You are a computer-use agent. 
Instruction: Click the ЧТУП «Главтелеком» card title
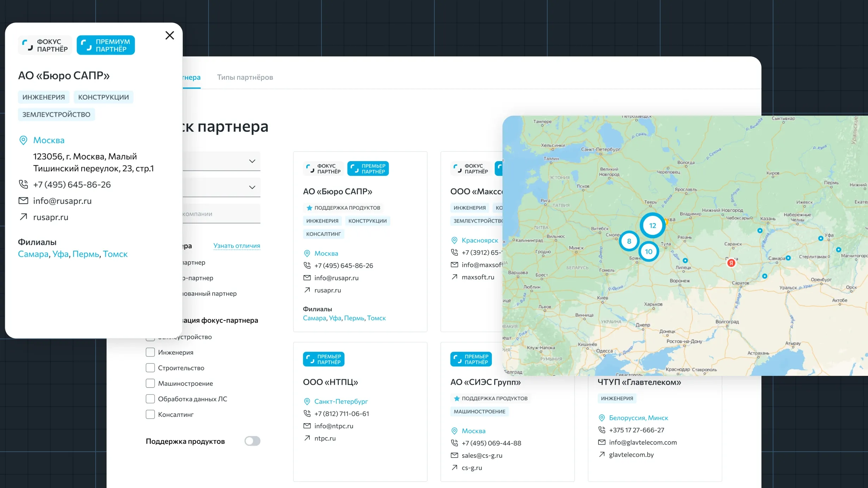639,382
